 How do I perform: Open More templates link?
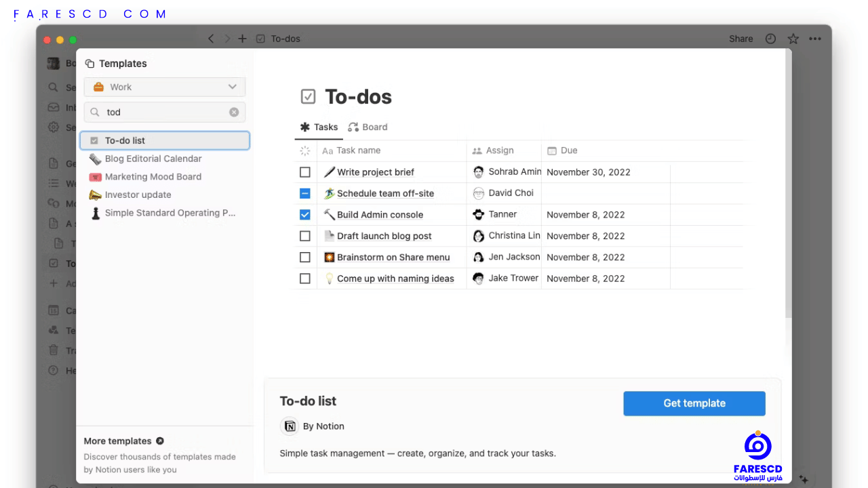123,441
